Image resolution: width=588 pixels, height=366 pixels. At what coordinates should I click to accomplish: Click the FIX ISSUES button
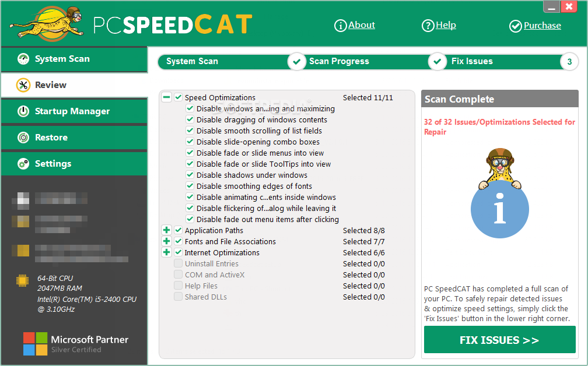tap(499, 340)
